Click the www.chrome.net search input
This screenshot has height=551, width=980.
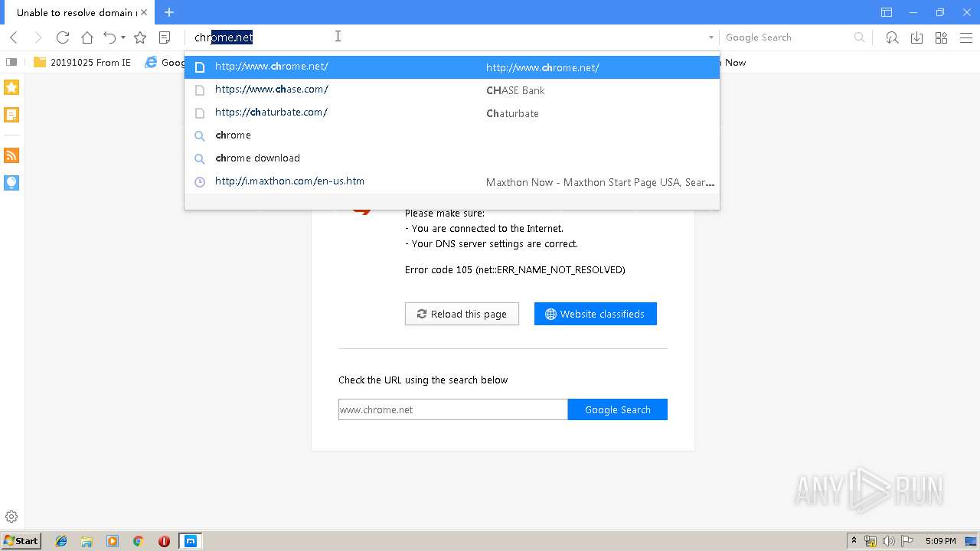click(453, 409)
